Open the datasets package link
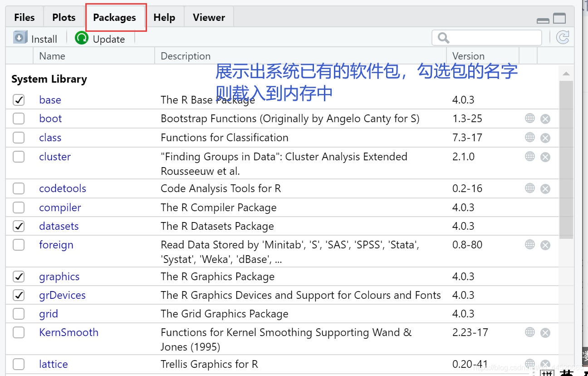 tap(59, 226)
